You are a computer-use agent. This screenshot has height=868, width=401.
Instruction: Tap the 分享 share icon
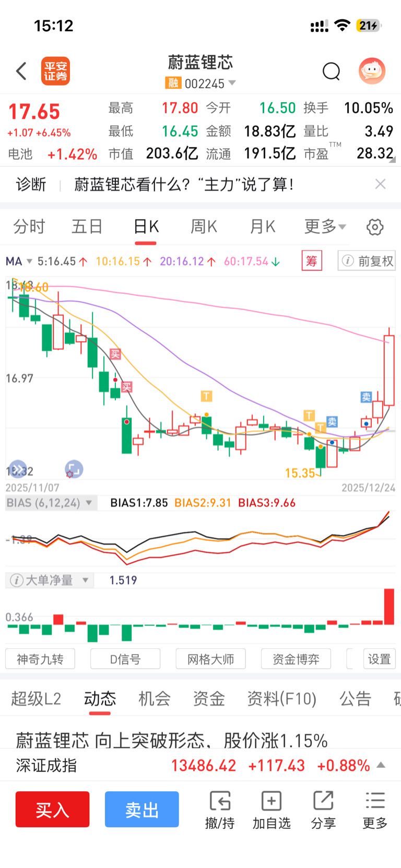323,810
